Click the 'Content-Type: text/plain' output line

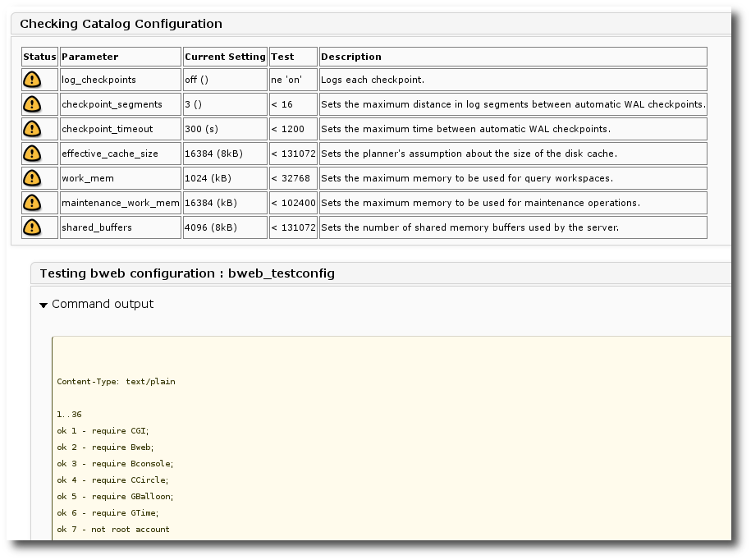(x=116, y=381)
